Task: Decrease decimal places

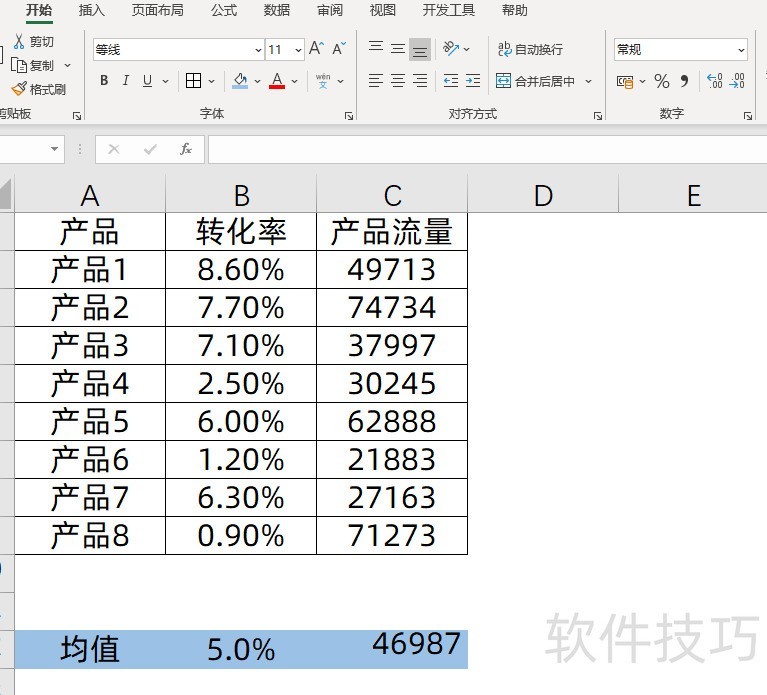Action: pyautogui.click(x=737, y=81)
